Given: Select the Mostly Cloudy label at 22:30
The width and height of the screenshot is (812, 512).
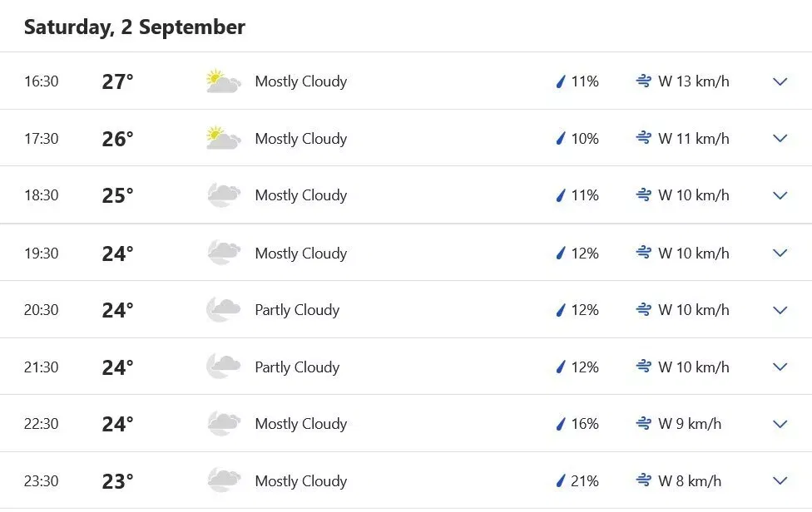Looking at the screenshot, I should (x=300, y=424).
